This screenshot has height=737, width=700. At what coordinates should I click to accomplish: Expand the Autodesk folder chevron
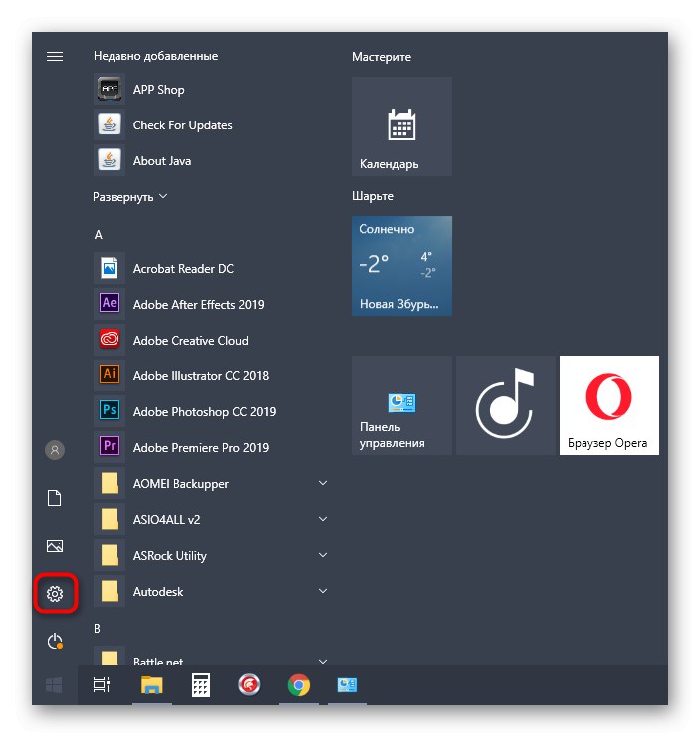[x=323, y=591]
